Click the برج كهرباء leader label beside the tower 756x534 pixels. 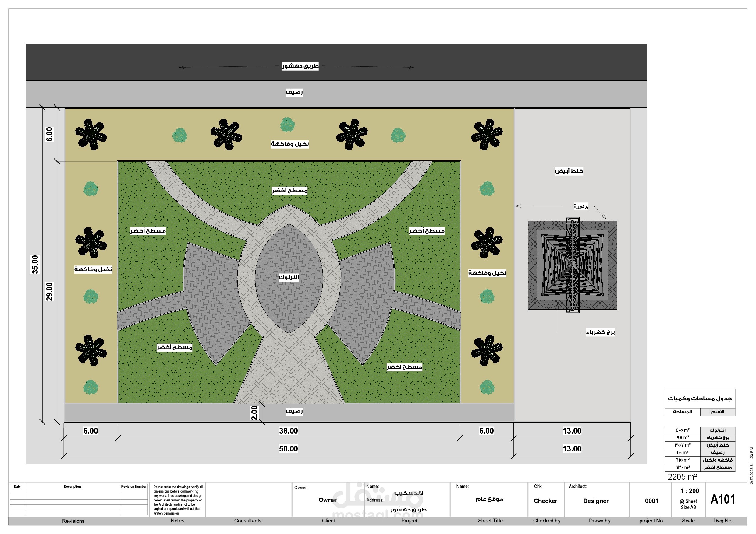point(600,332)
